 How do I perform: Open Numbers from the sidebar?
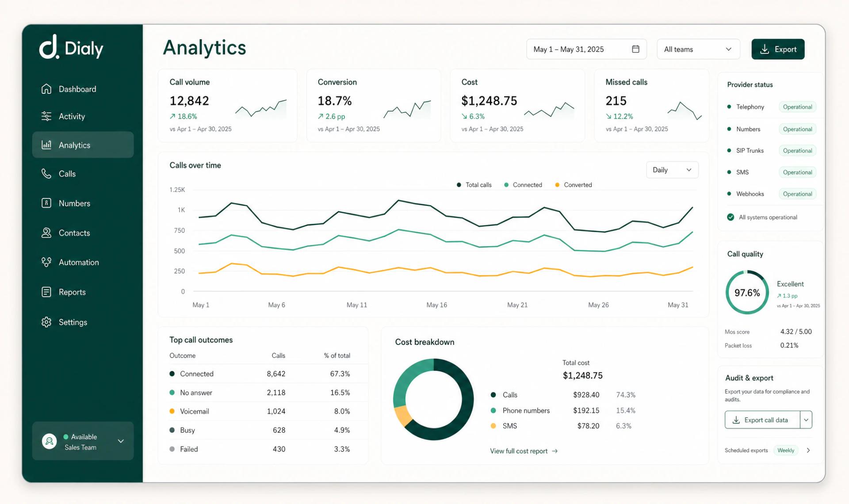pos(74,203)
